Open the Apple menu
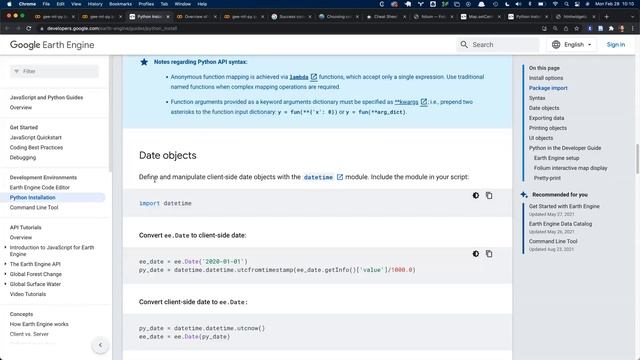This screenshot has height=360, width=640. pyautogui.click(x=9, y=4)
